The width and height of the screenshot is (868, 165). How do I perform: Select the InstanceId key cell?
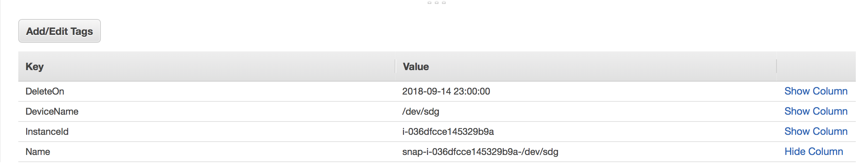tap(47, 132)
